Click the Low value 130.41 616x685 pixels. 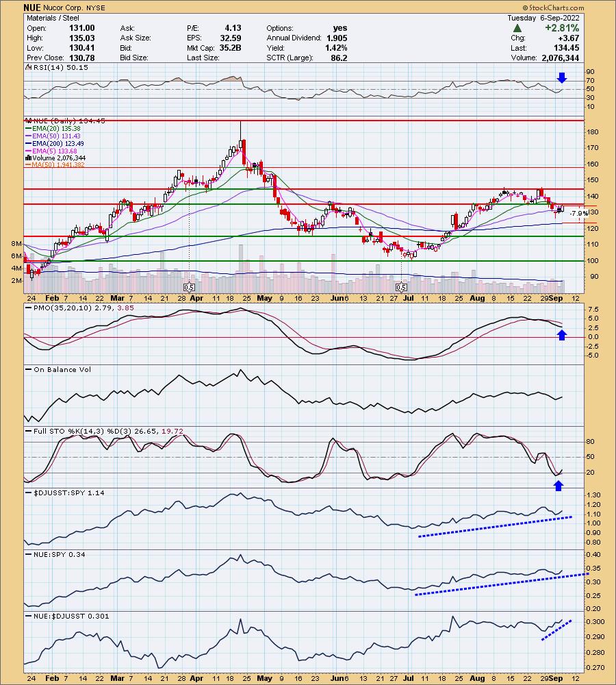[x=81, y=48]
